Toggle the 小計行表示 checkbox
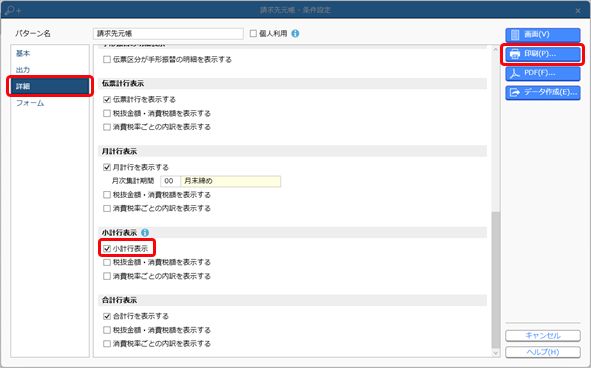 [107, 249]
